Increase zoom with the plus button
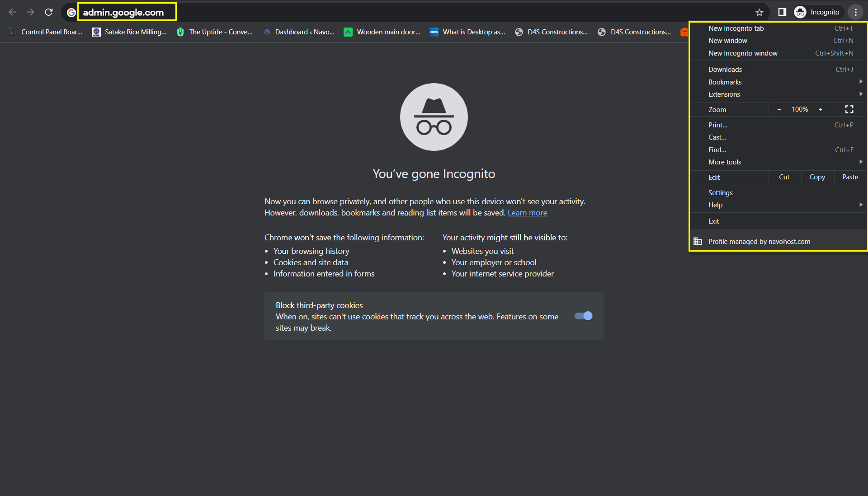Viewport: 868px width, 496px height. 820,109
